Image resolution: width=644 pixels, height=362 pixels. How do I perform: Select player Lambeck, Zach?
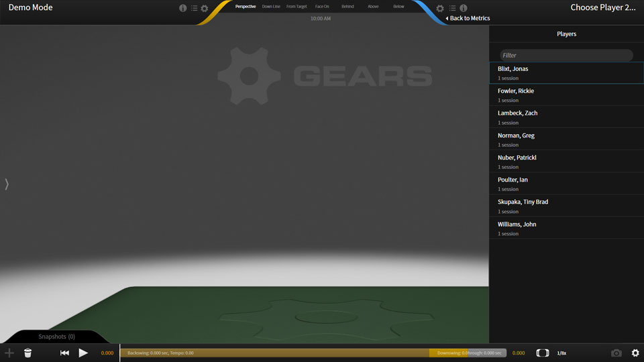click(x=566, y=117)
